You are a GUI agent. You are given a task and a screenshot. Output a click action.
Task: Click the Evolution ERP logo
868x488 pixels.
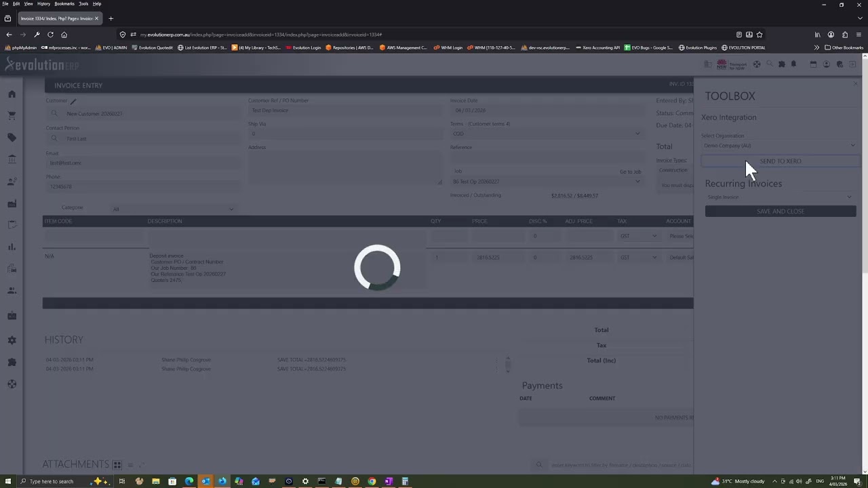[42, 65]
